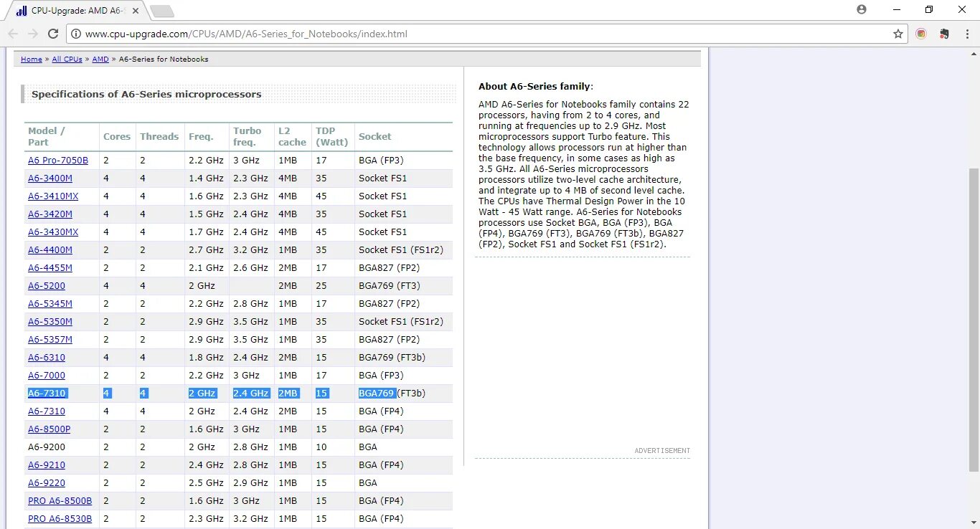The image size is (980, 529).
Task: Click the puzzle extension icon
Action: click(x=944, y=34)
